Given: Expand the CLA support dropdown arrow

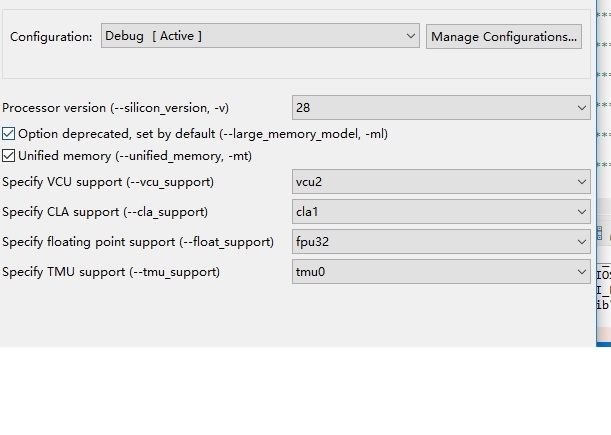Looking at the screenshot, I should point(582,212).
